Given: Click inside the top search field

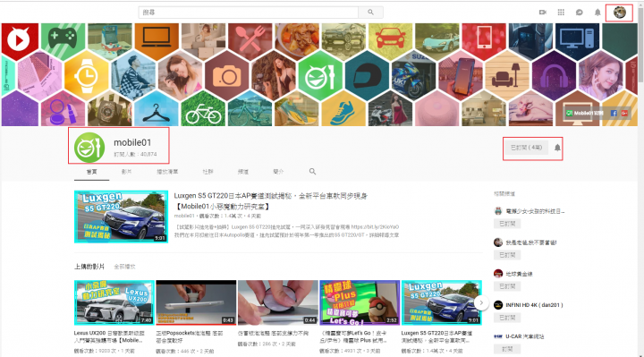Looking at the screenshot, I should click(x=249, y=13).
